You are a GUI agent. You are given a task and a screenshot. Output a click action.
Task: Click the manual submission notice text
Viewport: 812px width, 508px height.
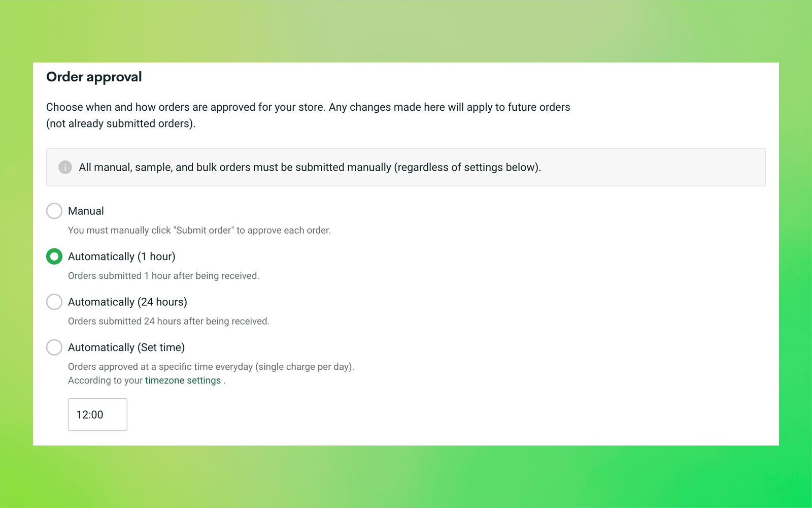click(x=311, y=167)
